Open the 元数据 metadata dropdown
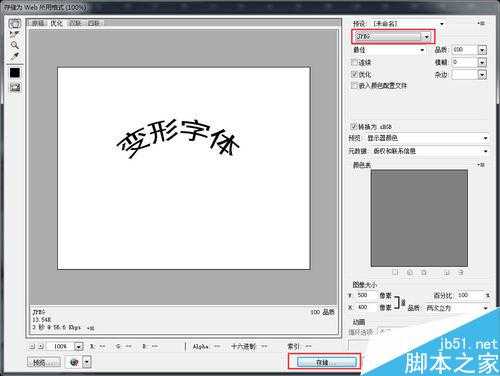This screenshot has height=376, width=500. pyautogui.click(x=429, y=151)
